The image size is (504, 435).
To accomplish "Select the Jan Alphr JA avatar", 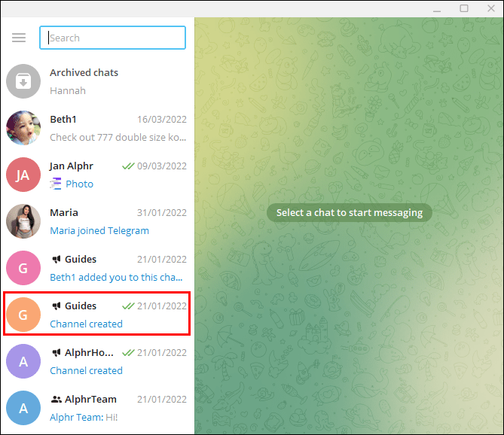I will [23, 175].
